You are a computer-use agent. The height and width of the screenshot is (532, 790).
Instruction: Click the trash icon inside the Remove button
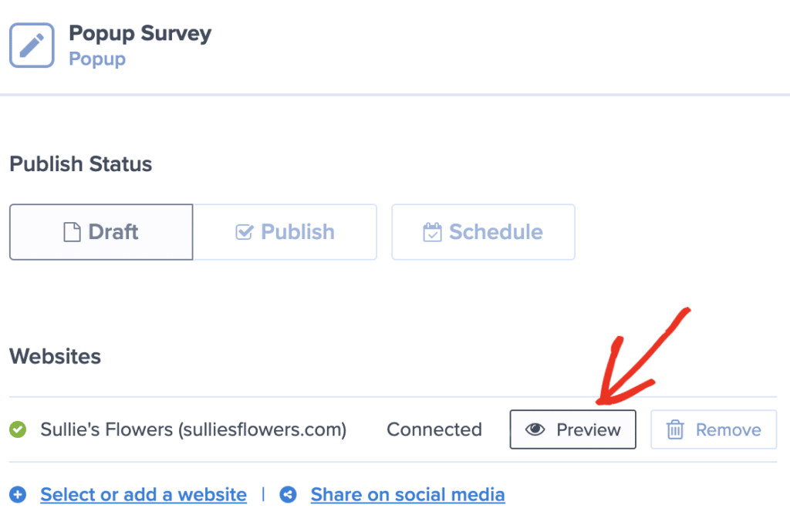pyautogui.click(x=676, y=429)
